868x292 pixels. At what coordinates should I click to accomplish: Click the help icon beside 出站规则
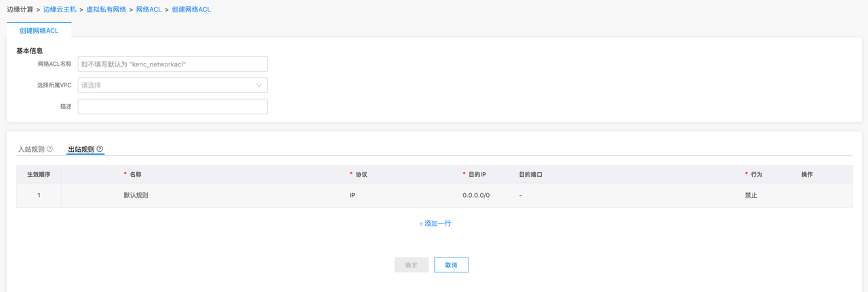(100, 149)
